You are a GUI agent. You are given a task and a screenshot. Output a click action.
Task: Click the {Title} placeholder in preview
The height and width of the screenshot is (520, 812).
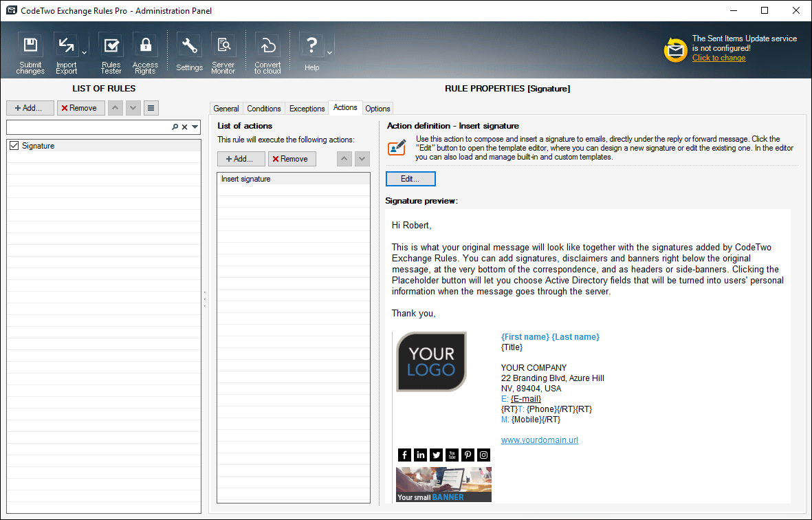(512, 347)
